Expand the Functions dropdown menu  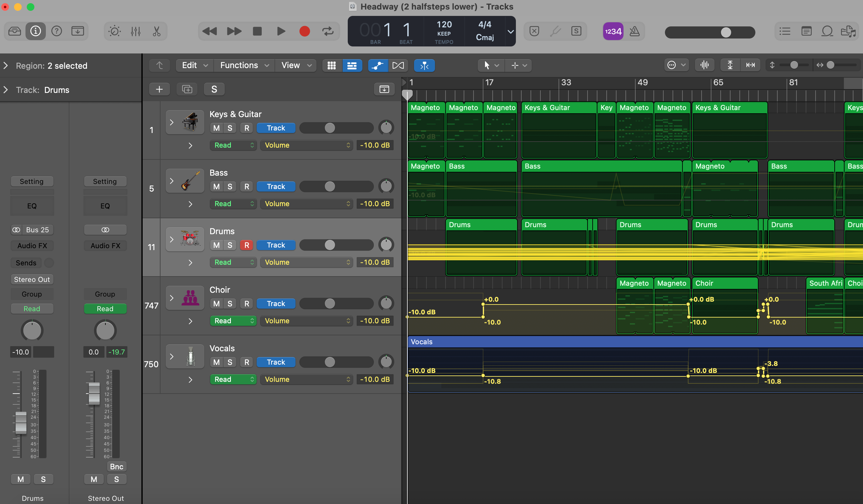tap(243, 66)
